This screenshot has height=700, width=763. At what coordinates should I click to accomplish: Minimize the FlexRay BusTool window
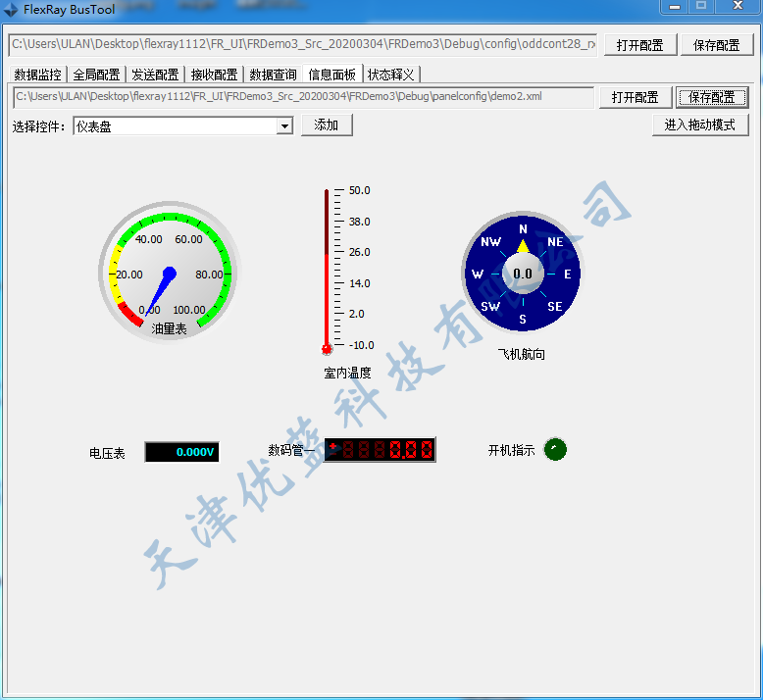click(675, 6)
